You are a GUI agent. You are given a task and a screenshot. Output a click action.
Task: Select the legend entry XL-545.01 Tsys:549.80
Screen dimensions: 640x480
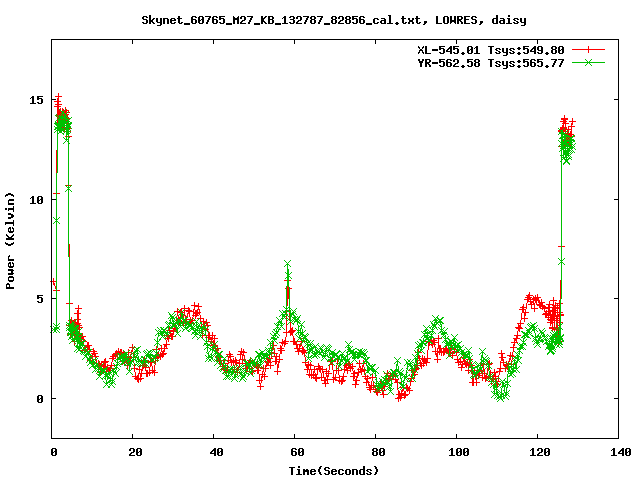[x=491, y=50]
